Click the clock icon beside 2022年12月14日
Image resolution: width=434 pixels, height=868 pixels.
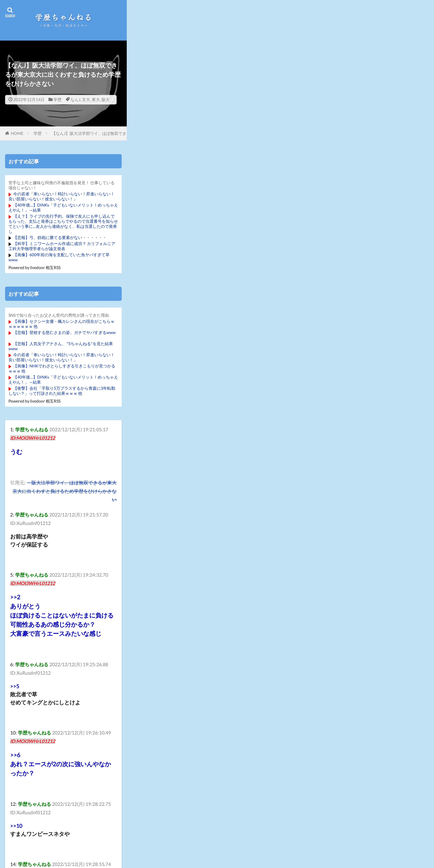click(x=10, y=99)
